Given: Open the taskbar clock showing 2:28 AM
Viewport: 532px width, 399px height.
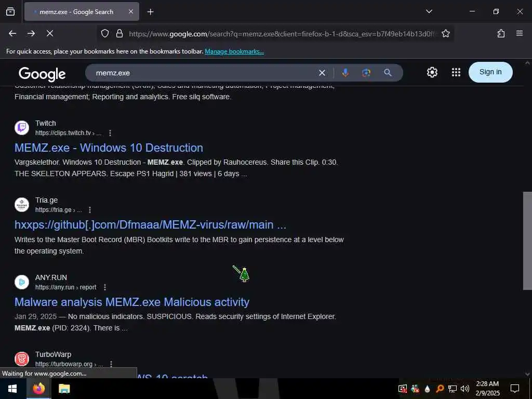Looking at the screenshot, I should coord(487,389).
